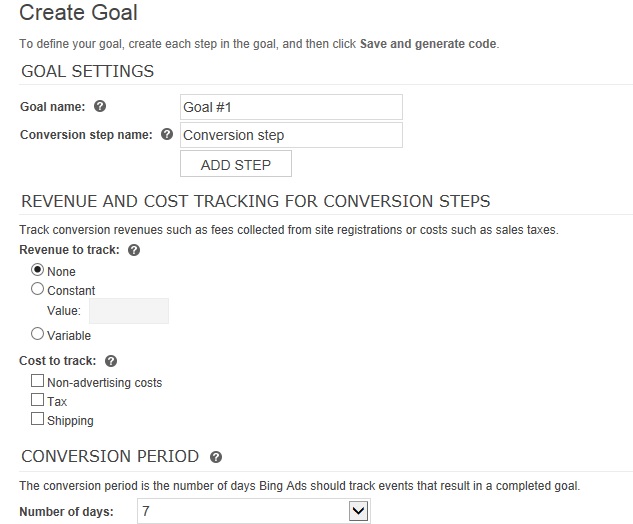Focus the Goal name text field
633x524 pixels.
[291, 107]
